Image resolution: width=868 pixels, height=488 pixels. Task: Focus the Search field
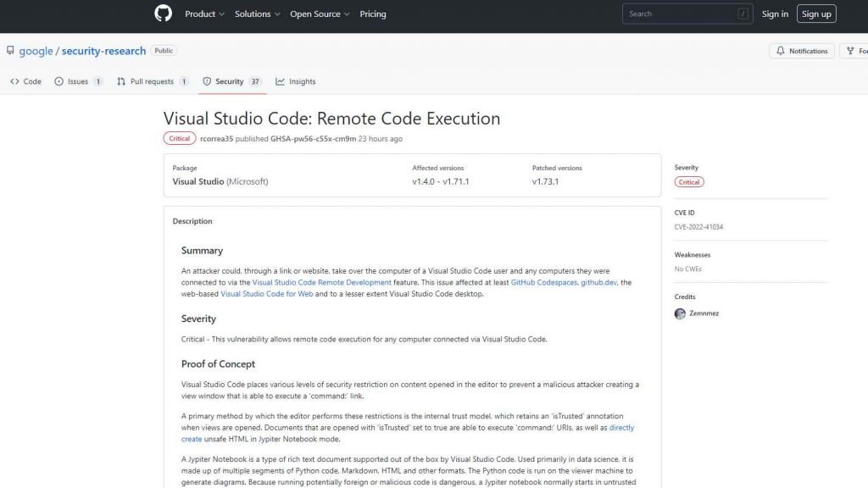tap(687, 14)
